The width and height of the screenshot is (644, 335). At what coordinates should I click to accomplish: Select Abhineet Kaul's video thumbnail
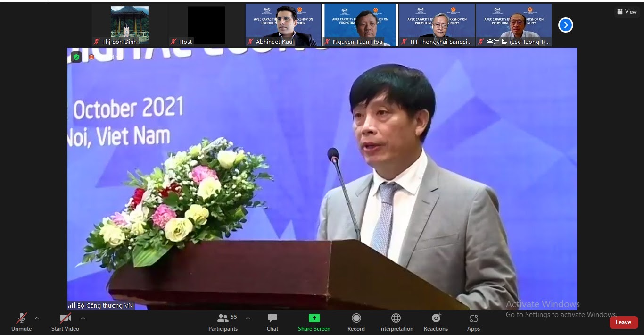(283, 25)
